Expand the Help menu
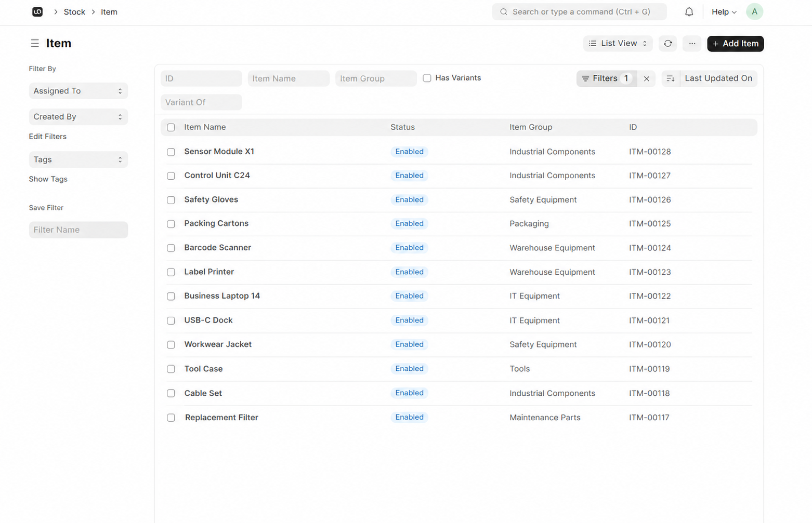The image size is (812, 523). 724,12
